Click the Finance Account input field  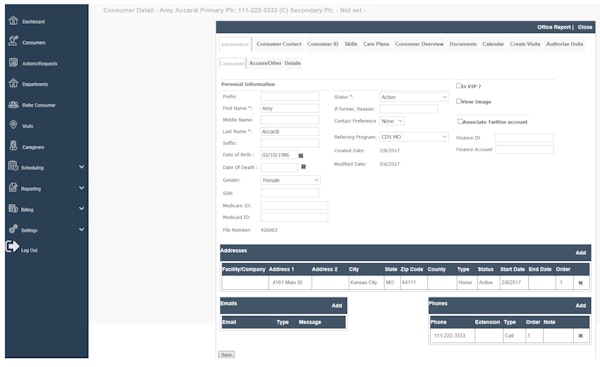524,149
